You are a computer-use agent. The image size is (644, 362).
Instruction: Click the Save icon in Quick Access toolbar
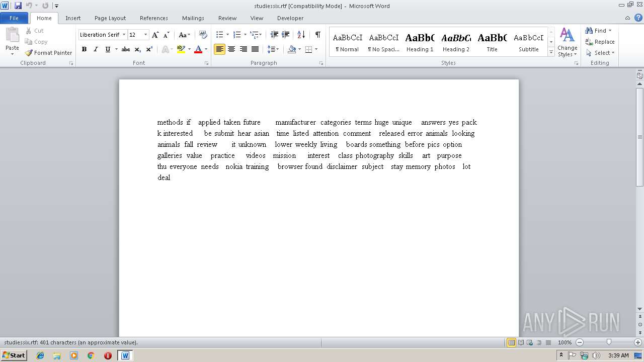tap(18, 6)
